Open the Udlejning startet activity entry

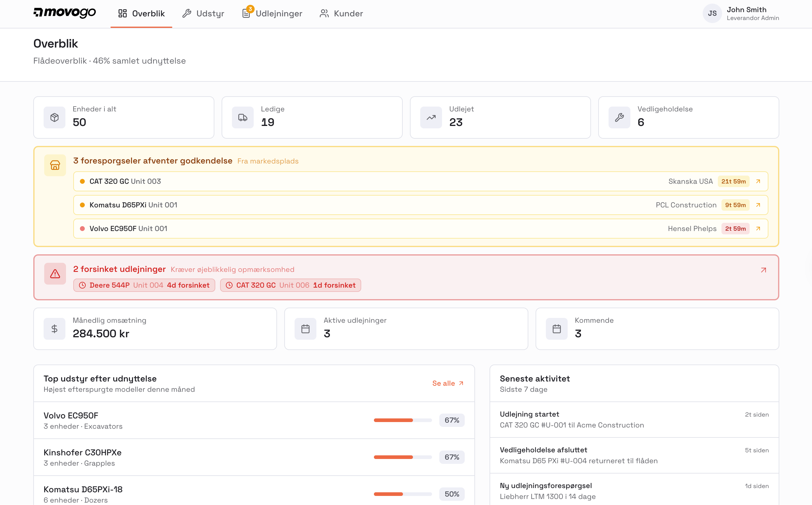coord(634,420)
